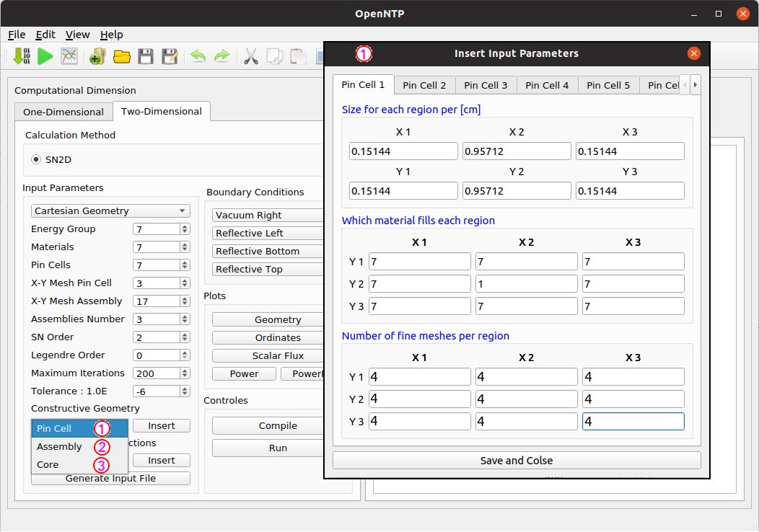This screenshot has height=532, width=759.
Task: Open the Reflective Left boundary dropdown
Action: (x=268, y=233)
